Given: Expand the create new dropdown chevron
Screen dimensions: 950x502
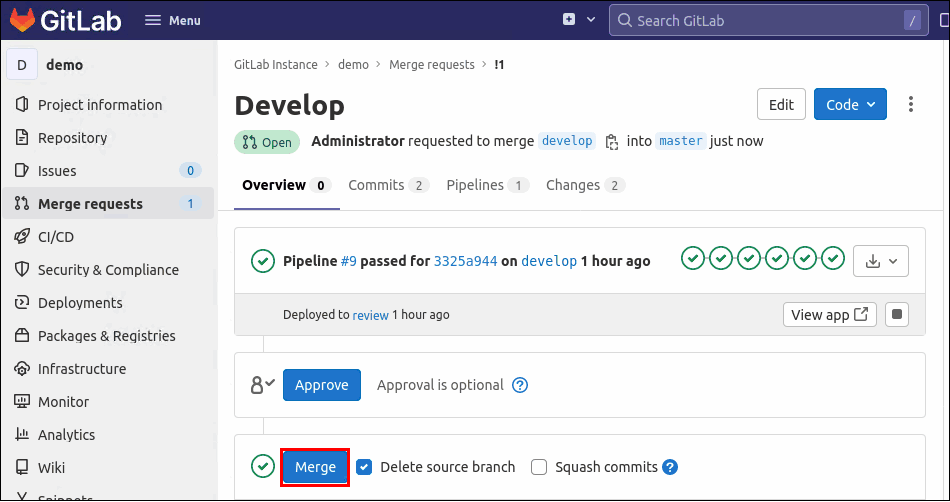Looking at the screenshot, I should click(x=591, y=20).
